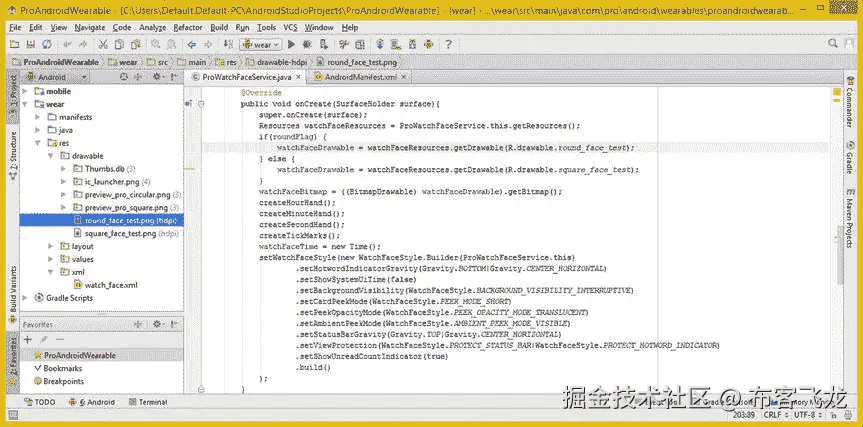Click the Search Everywhere magnifier icon
863x427 pixels.
[833, 43]
